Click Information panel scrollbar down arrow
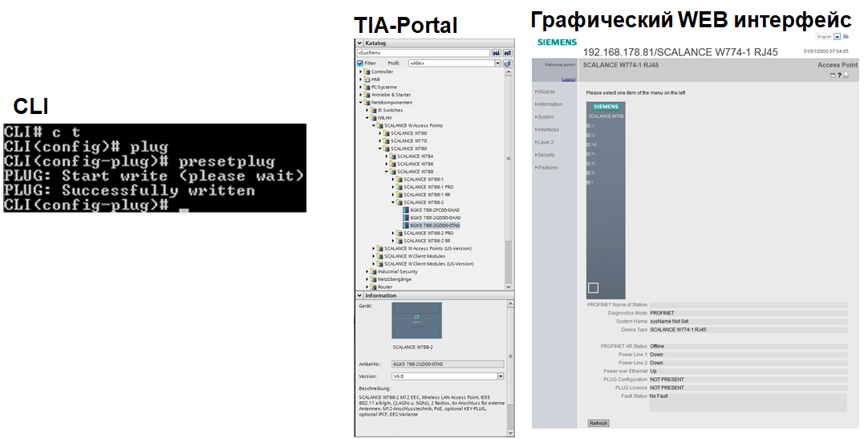The height and width of the screenshot is (439, 868). point(511,433)
